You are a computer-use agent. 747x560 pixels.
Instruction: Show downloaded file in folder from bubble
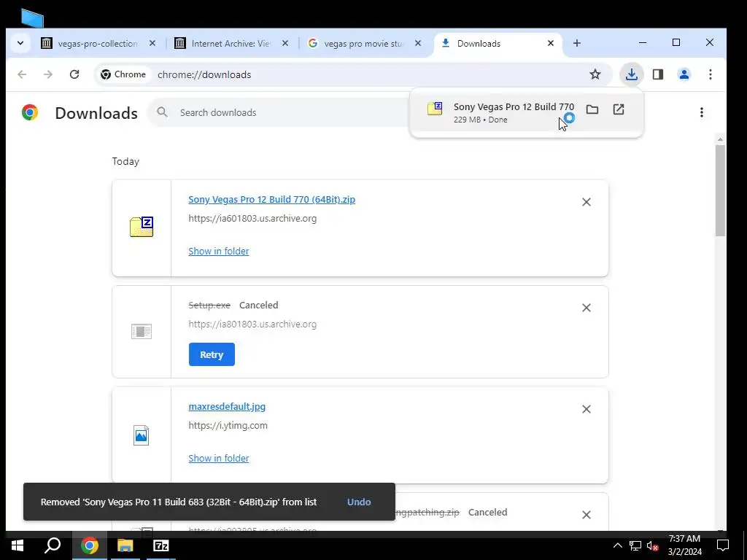(x=592, y=109)
